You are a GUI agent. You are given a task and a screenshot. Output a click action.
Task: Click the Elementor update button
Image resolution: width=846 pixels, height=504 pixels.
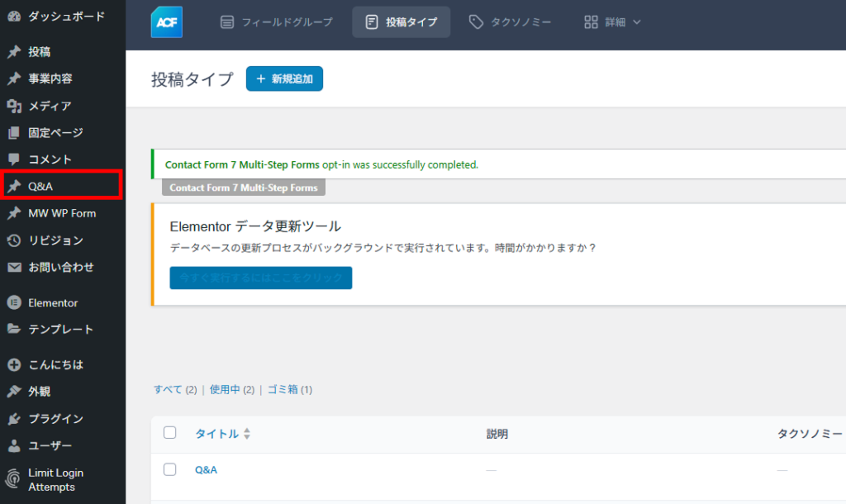click(260, 278)
